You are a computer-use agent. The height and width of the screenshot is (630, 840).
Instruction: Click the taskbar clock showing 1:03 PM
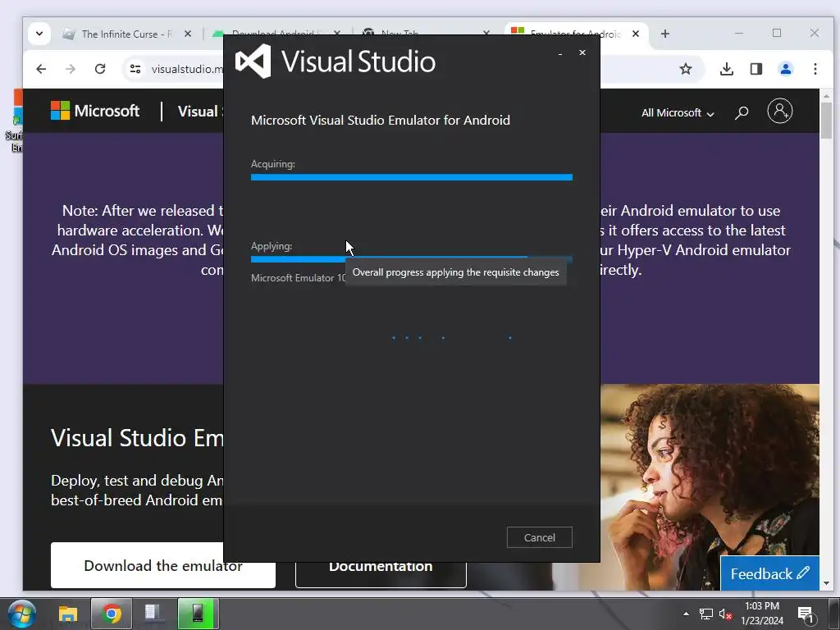[x=762, y=614]
